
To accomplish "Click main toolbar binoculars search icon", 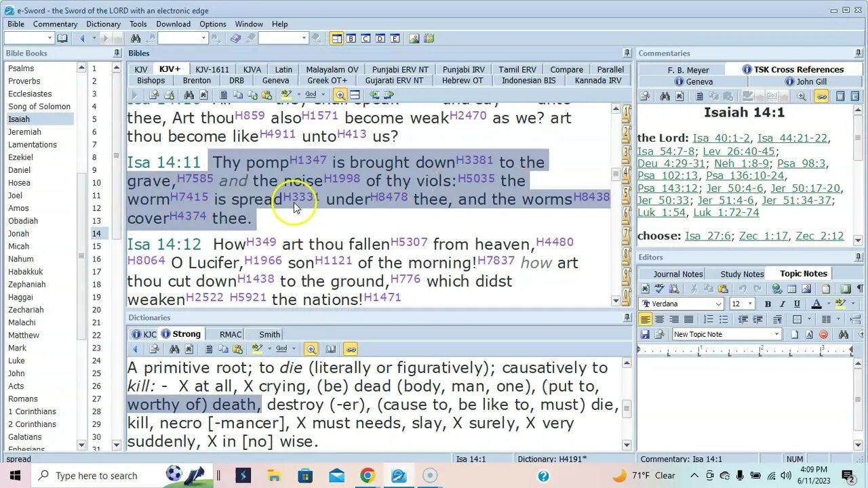I will tap(136, 39).
